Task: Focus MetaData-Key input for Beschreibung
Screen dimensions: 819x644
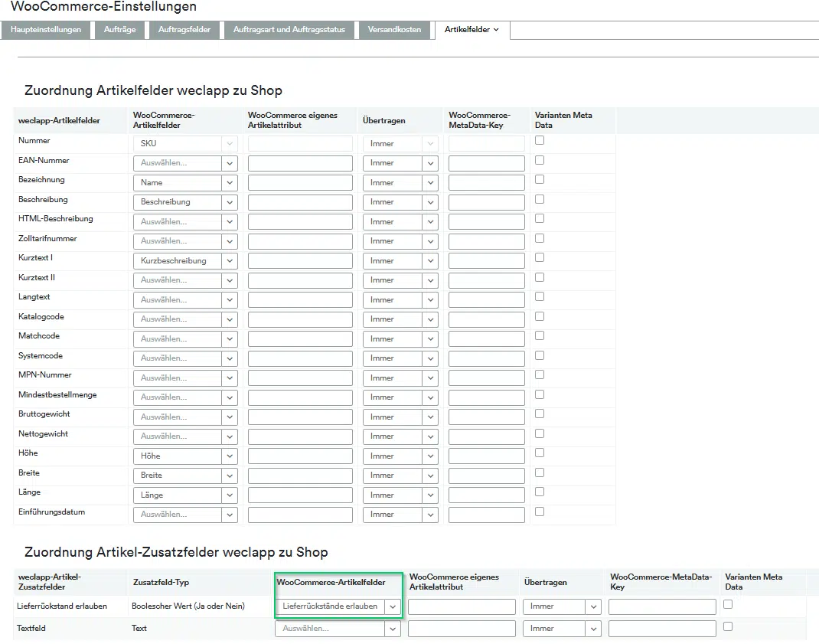Action: point(487,202)
